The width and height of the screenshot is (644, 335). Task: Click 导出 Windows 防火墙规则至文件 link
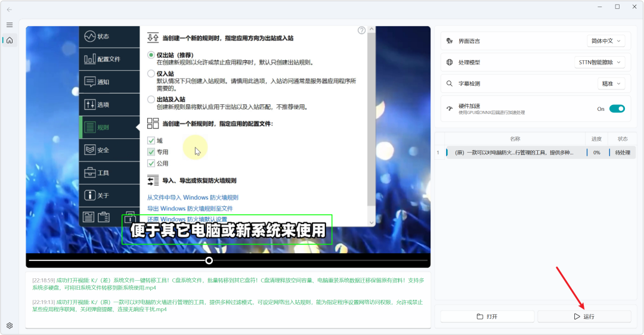(190, 209)
